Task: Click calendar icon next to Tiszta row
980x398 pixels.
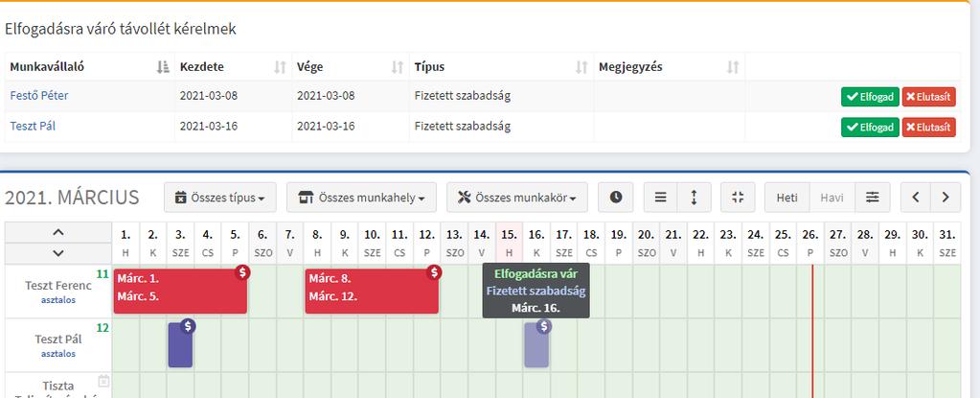Action: (103, 381)
